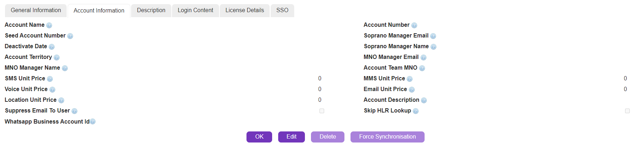Select the SSO tab
Viewport: 644px width, 145px height.
[x=282, y=10]
